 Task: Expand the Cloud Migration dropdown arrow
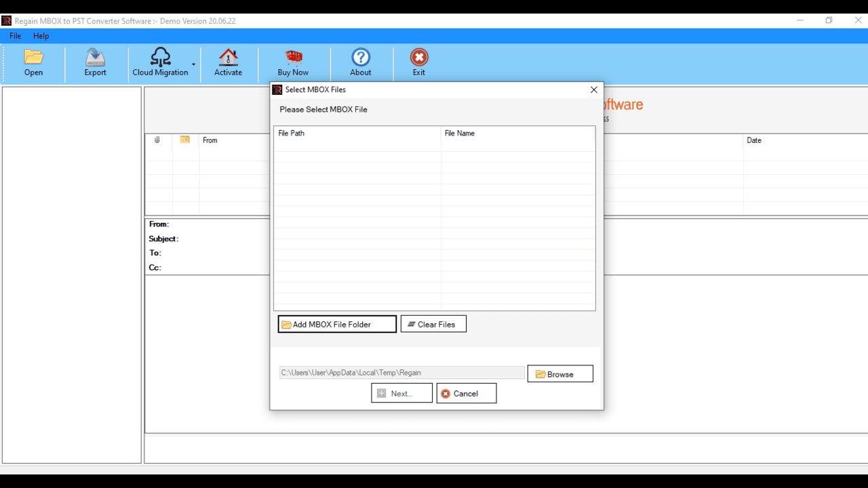[194, 65]
